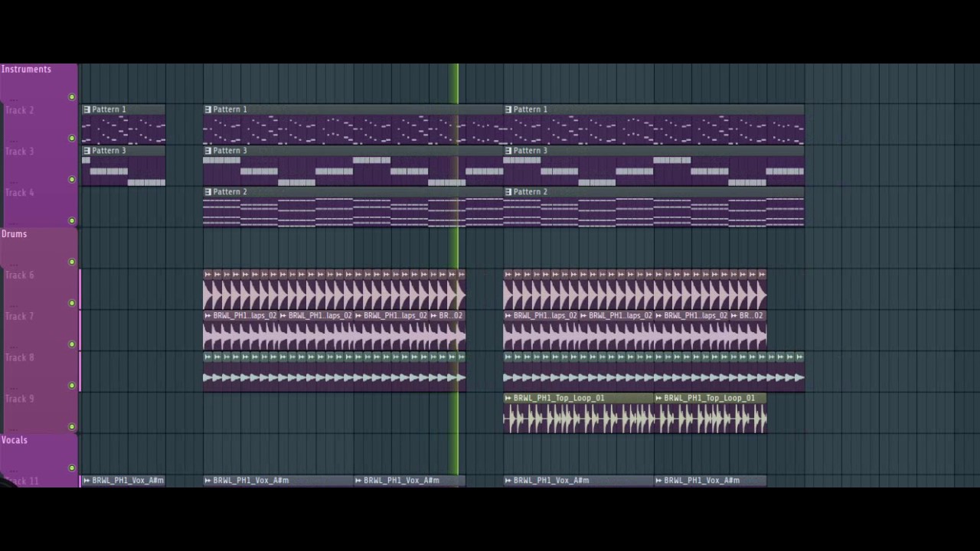The width and height of the screenshot is (980, 551).
Task: Select the Track 4 header label
Action: tap(19, 193)
